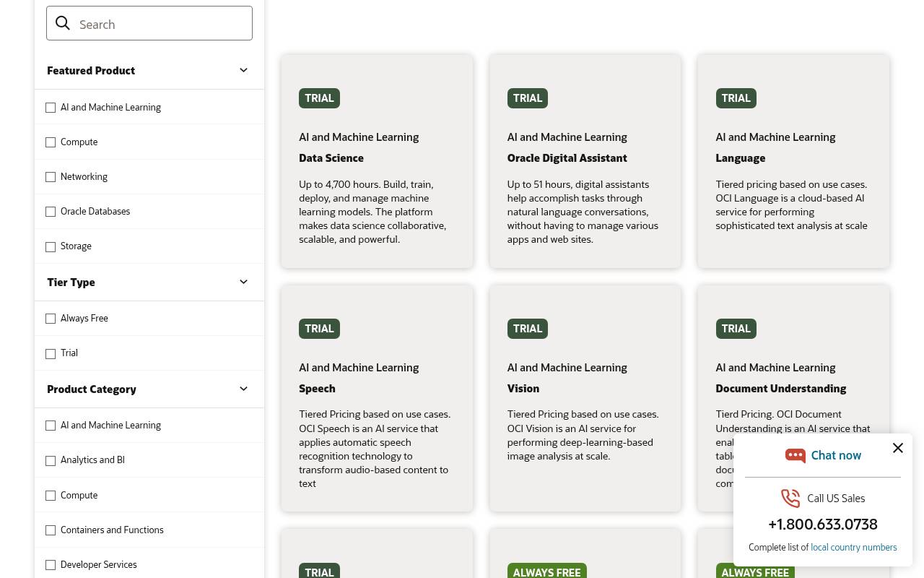Click the Call US Sales phone icon
The height and width of the screenshot is (578, 924).
coord(790,498)
